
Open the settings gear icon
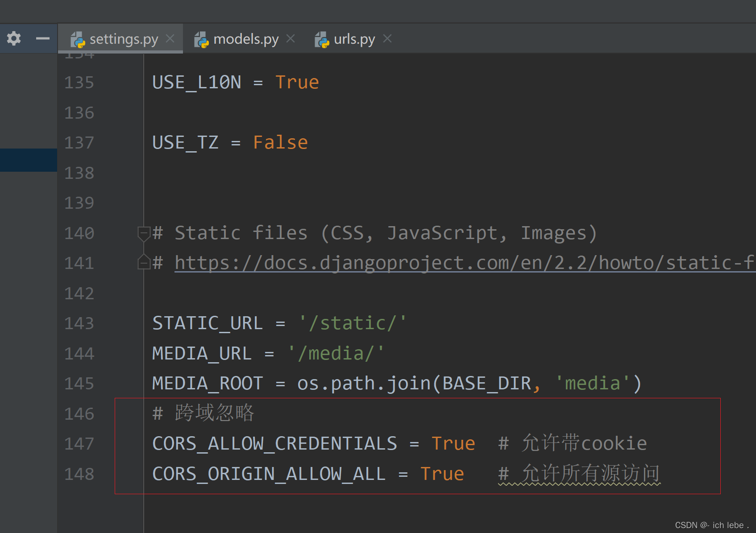click(x=14, y=38)
